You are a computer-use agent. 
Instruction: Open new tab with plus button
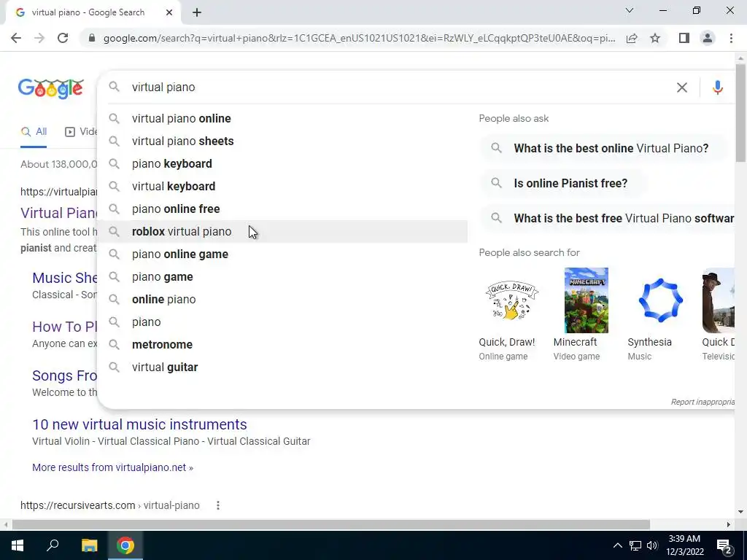pyautogui.click(x=197, y=13)
